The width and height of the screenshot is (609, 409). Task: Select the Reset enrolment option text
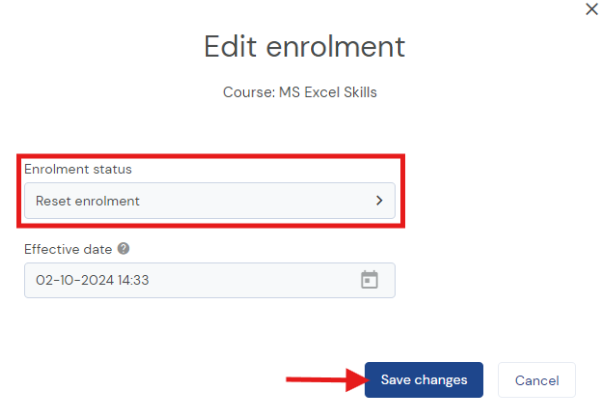pyautogui.click(x=87, y=201)
